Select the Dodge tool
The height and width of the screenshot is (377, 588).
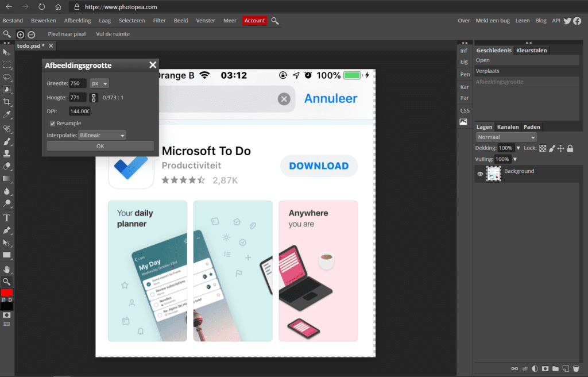(7, 203)
